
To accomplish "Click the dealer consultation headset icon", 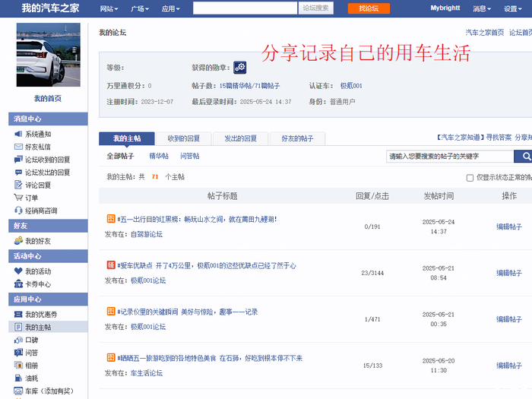I will pos(19,211).
